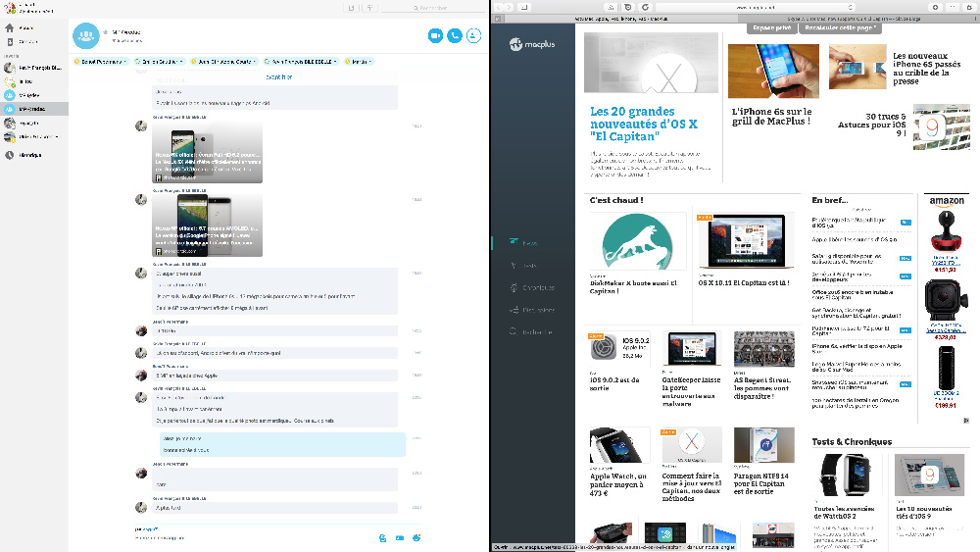980x552 pixels.
Task: Click the macplus logo
Action: coord(532,44)
